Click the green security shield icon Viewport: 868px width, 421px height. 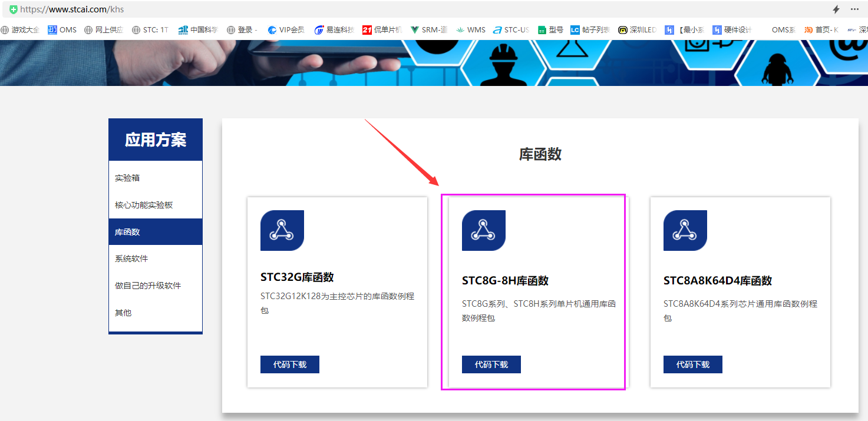coord(14,9)
